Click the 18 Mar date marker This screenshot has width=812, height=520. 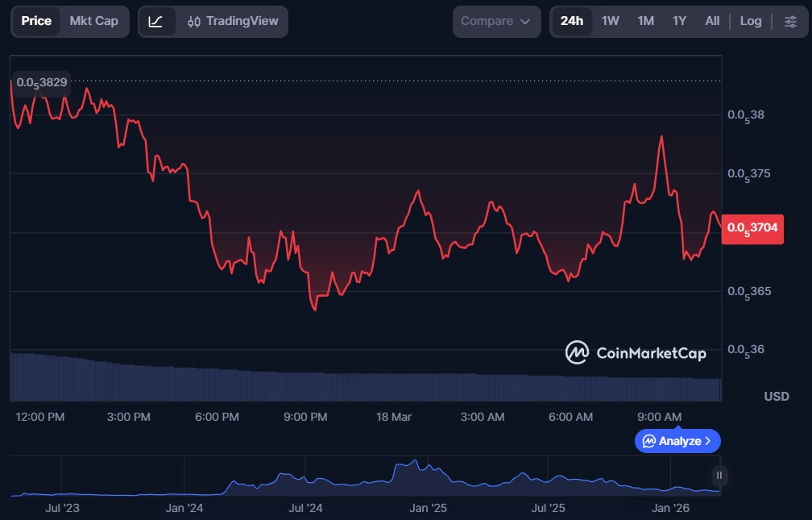(x=393, y=417)
